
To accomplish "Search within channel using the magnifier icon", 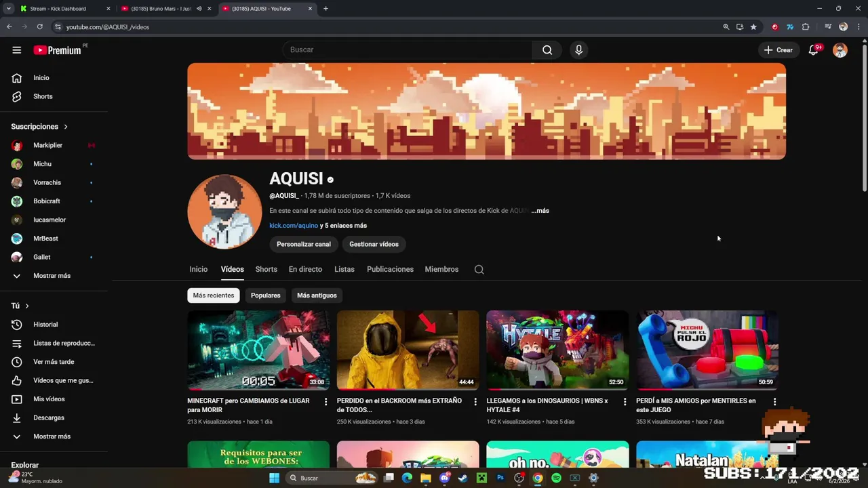I will pyautogui.click(x=479, y=269).
